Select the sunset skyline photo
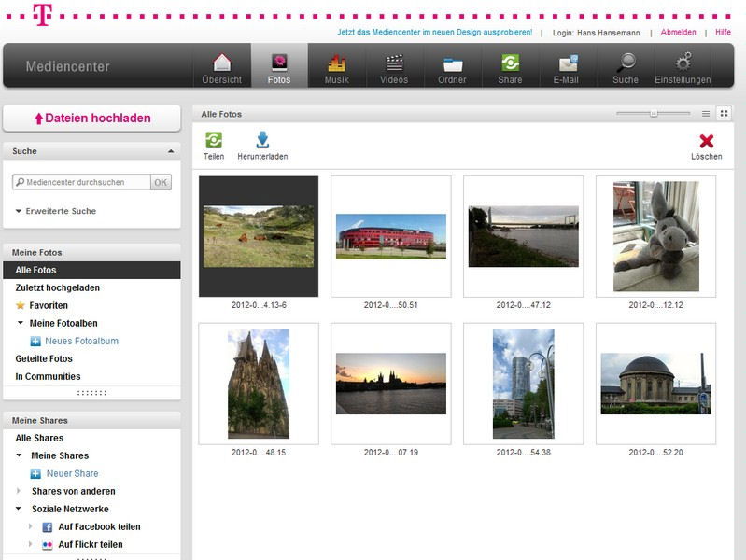This screenshot has width=746, height=560. coord(391,384)
